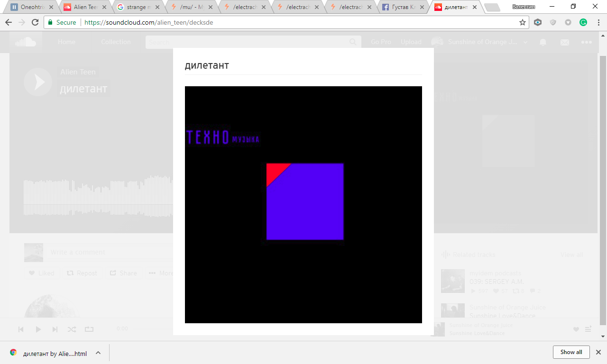Close the Oneohtrix tab

point(51,7)
